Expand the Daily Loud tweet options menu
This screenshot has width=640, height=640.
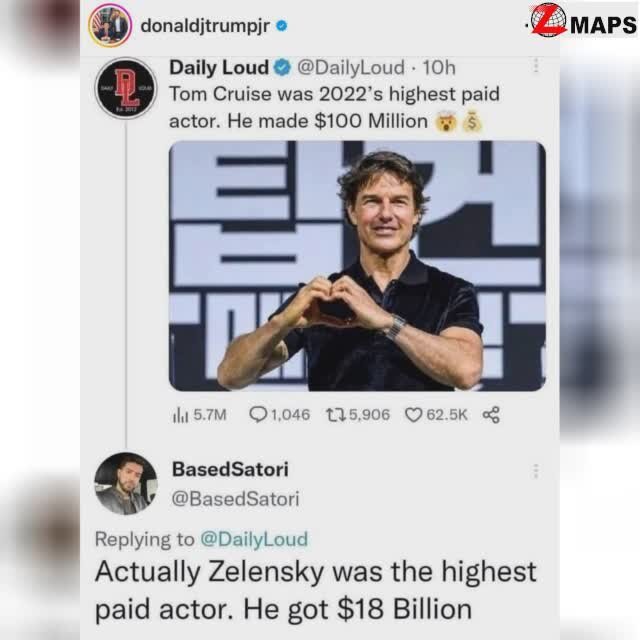tap(536, 65)
